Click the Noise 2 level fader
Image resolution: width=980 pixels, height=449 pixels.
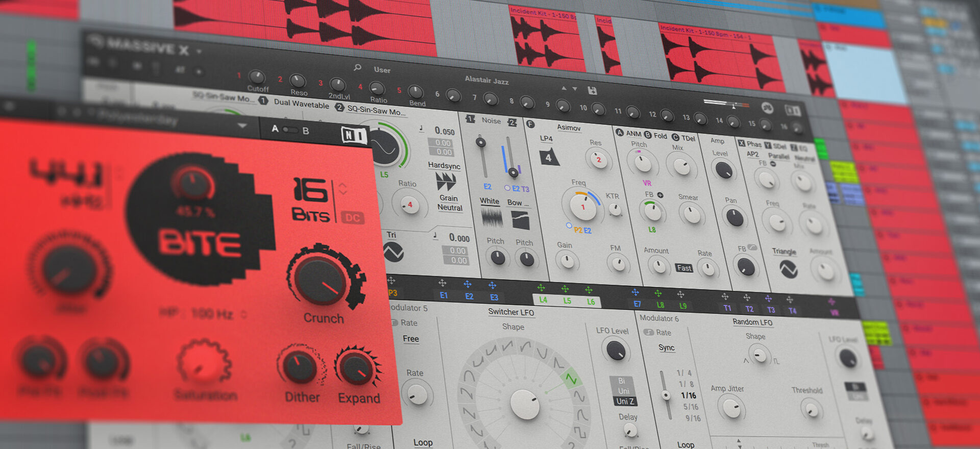pos(513,172)
